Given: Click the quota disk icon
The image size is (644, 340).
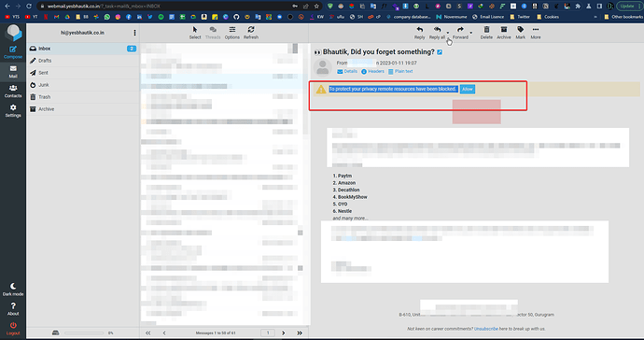Looking at the screenshot, I should [x=55, y=333].
